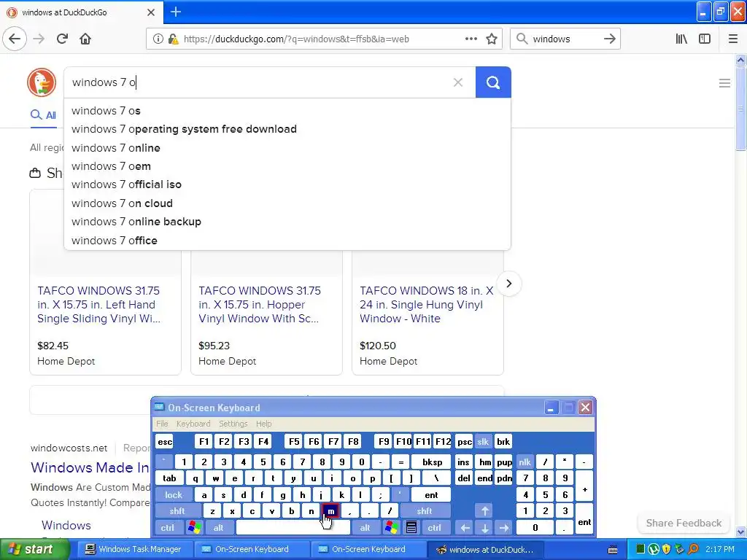This screenshot has width=747, height=560.
Task: Open TAFCO Left Hand Single Sliding listing
Action: pos(98,305)
